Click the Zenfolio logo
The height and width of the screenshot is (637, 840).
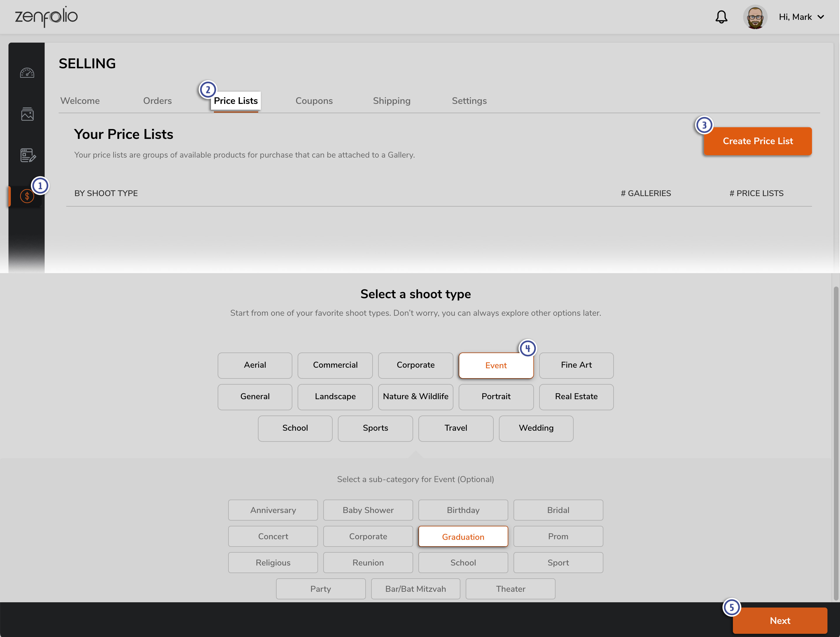[46, 16]
